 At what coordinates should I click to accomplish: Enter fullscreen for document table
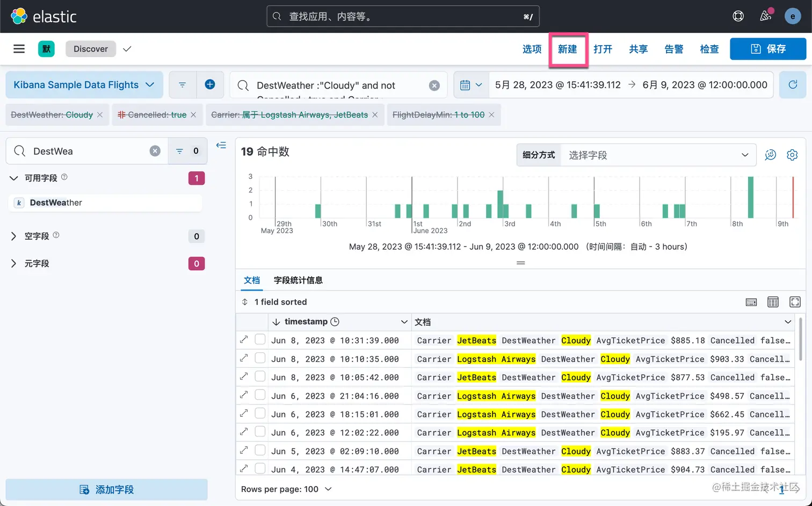795,302
